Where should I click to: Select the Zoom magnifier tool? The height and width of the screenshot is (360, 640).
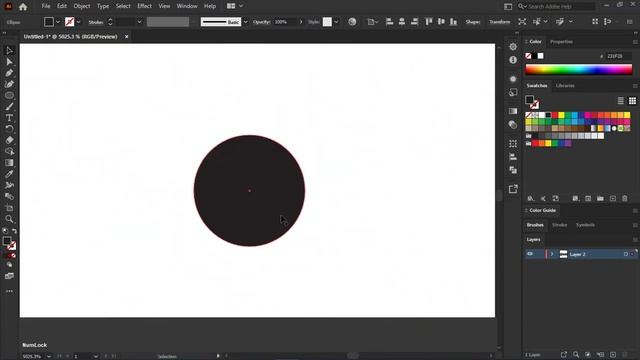(x=9, y=219)
